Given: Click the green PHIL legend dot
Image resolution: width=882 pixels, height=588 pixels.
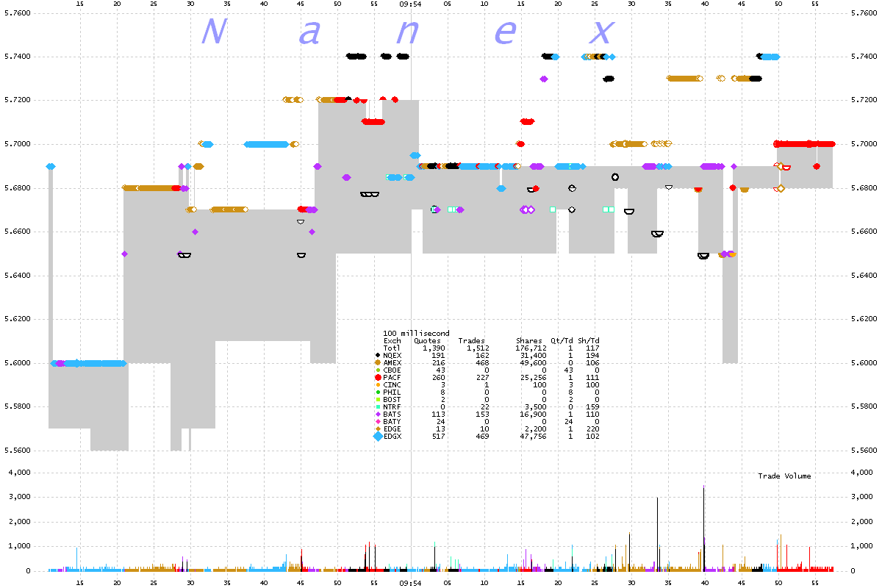Looking at the screenshot, I should point(378,392).
